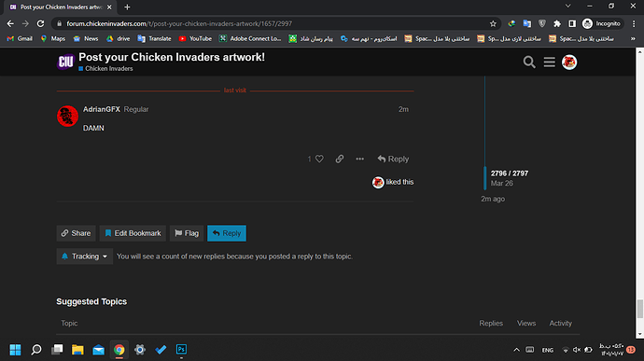Open the tab search dropdown arrow
Viewport: 644px width, 361px height.
click(567, 7)
